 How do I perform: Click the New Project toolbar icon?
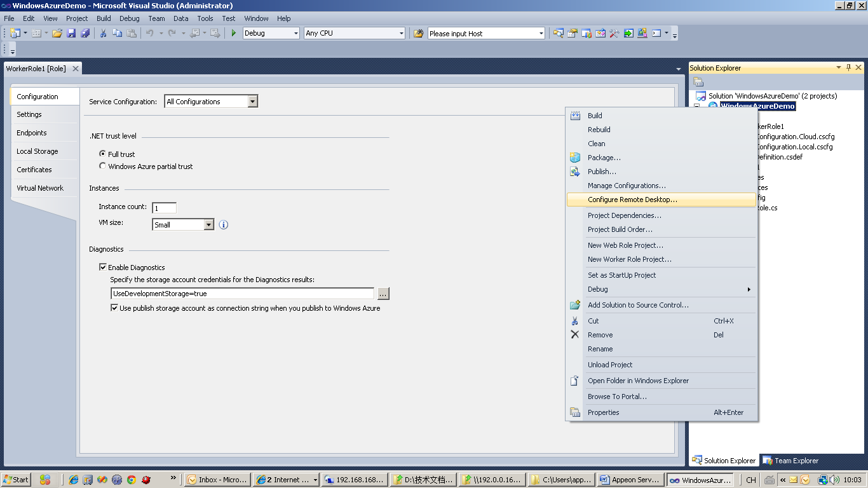pos(15,33)
